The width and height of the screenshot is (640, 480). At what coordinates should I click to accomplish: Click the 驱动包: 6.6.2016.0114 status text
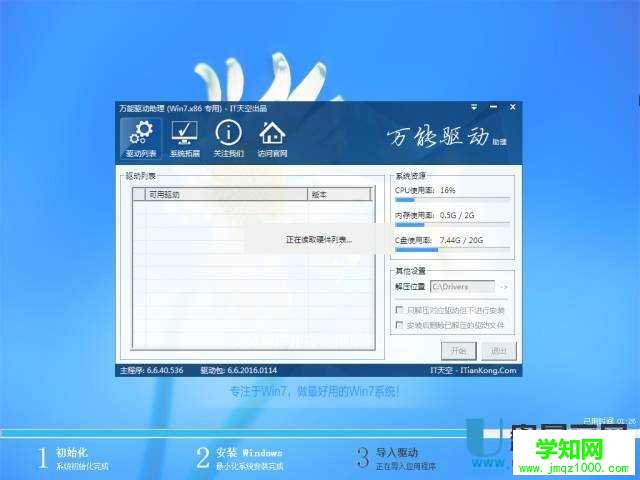(x=238, y=370)
